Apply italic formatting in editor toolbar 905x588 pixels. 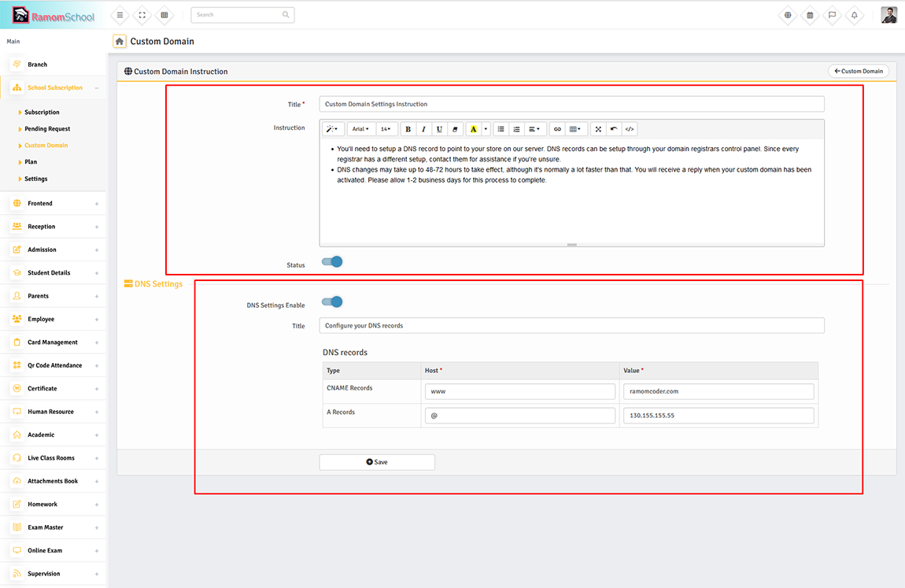423,129
